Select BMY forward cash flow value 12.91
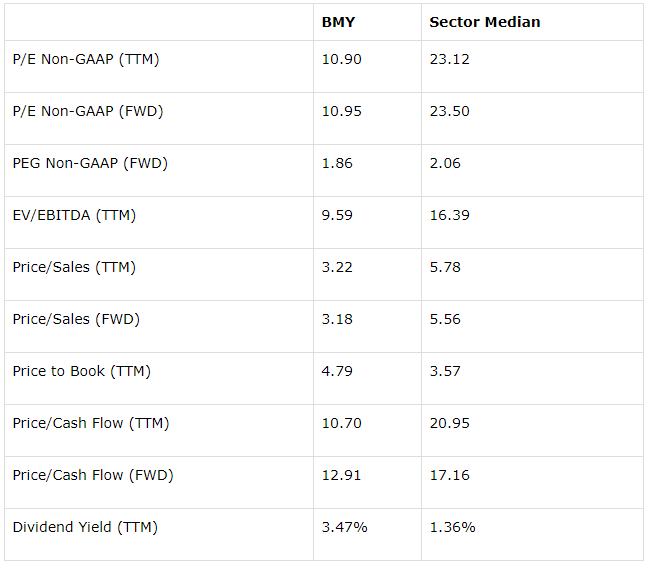The width and height of the screenshot is (646, 563). coord(341,476)
